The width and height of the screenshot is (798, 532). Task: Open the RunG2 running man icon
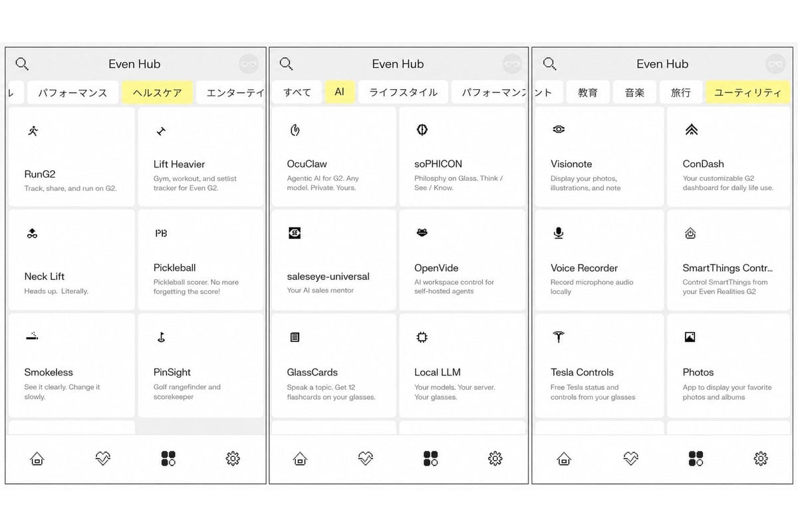pyautogui.click(x=33, y=130)
